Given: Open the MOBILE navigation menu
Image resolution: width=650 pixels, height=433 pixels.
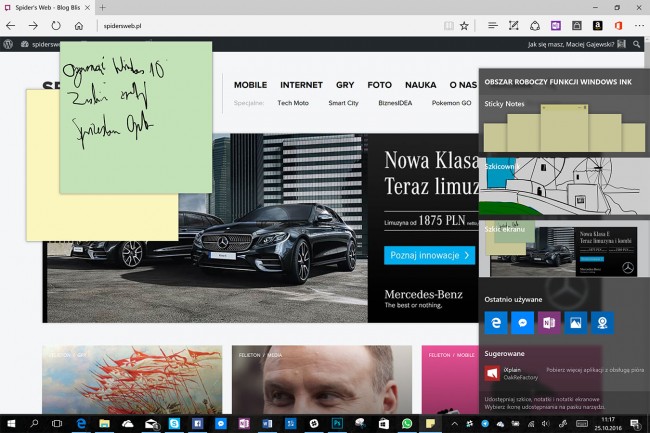Looking at the screenshot, I should (x=250, y=85).
